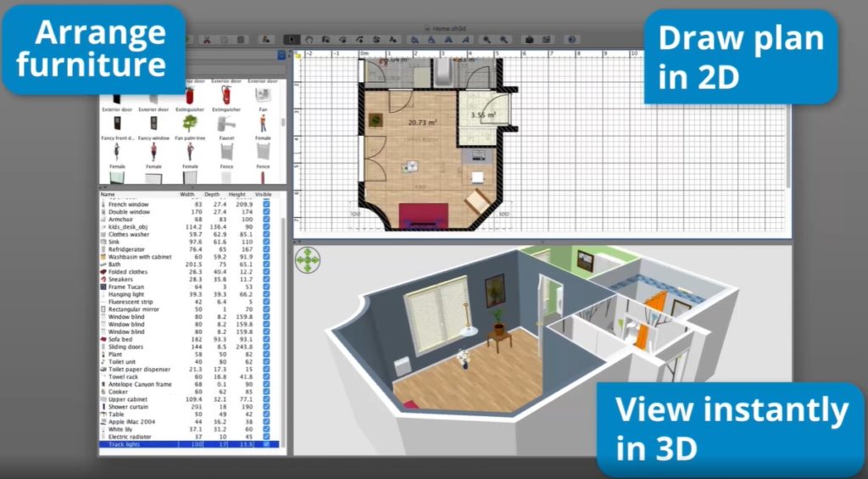The image size is (868, 479).
Task: Toggle visibility checkbox for Bath
Action: tap(266, 265)
